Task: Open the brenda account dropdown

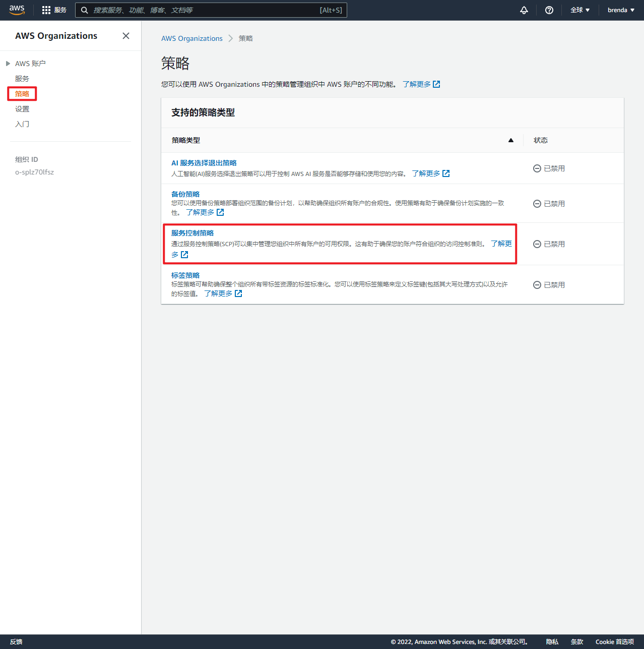Action: [621, 10]
